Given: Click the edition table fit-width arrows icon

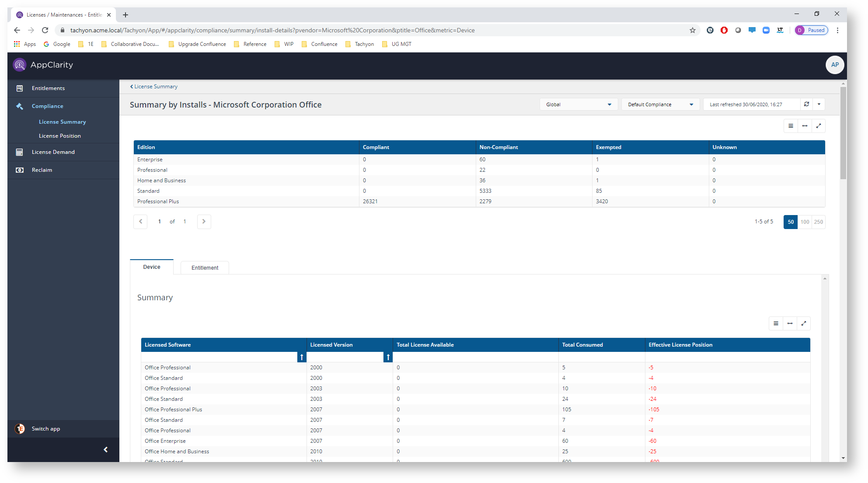Looking at the screenshot, I should pos(805,126).
